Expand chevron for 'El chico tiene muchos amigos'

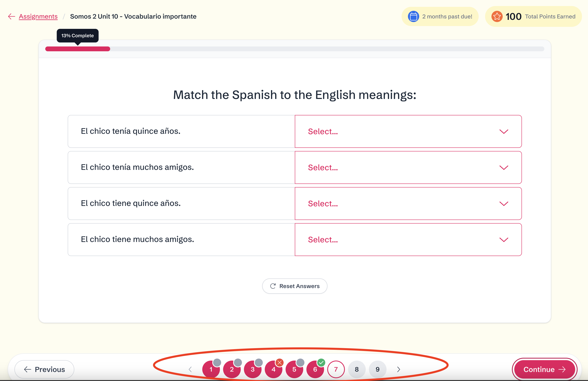pos(503,240)
